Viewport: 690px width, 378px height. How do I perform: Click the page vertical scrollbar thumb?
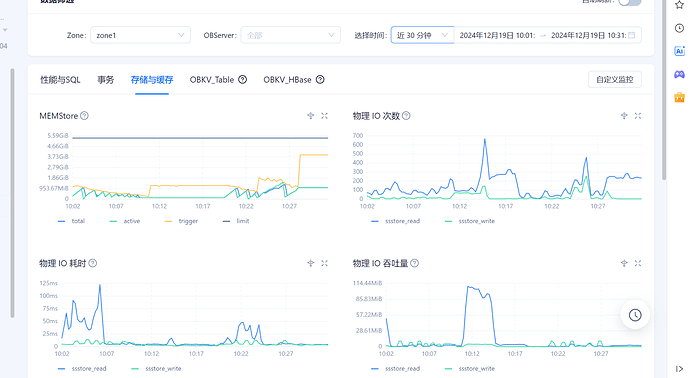click(664, 90)
